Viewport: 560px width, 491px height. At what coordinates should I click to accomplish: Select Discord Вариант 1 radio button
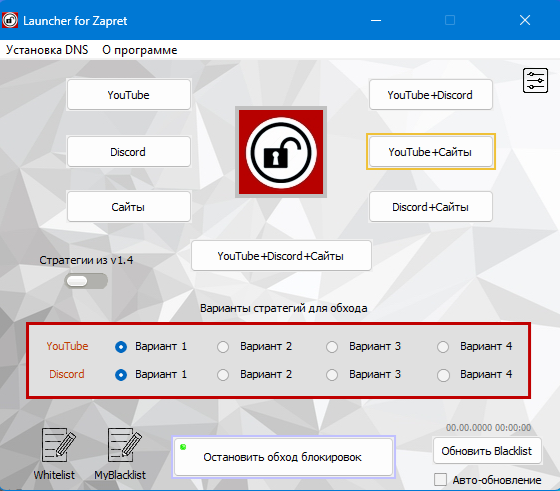121,375
